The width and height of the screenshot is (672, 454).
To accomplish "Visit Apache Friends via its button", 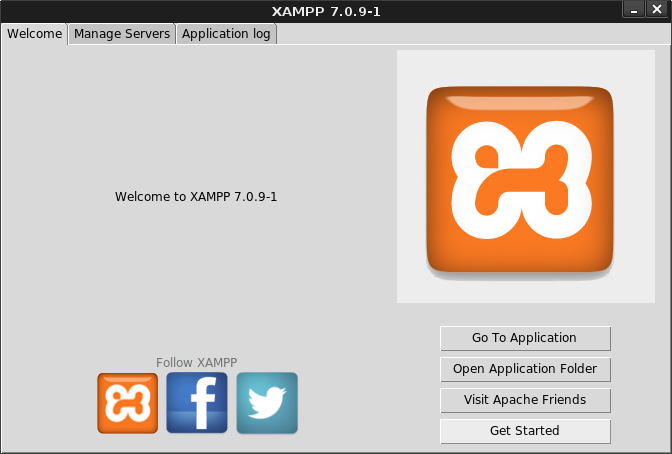I will click(x=525, y=400).
